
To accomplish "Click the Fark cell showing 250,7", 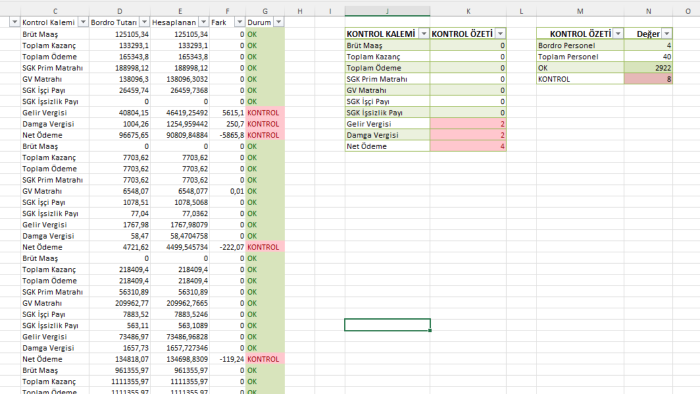I will click(x=228, y=124).
